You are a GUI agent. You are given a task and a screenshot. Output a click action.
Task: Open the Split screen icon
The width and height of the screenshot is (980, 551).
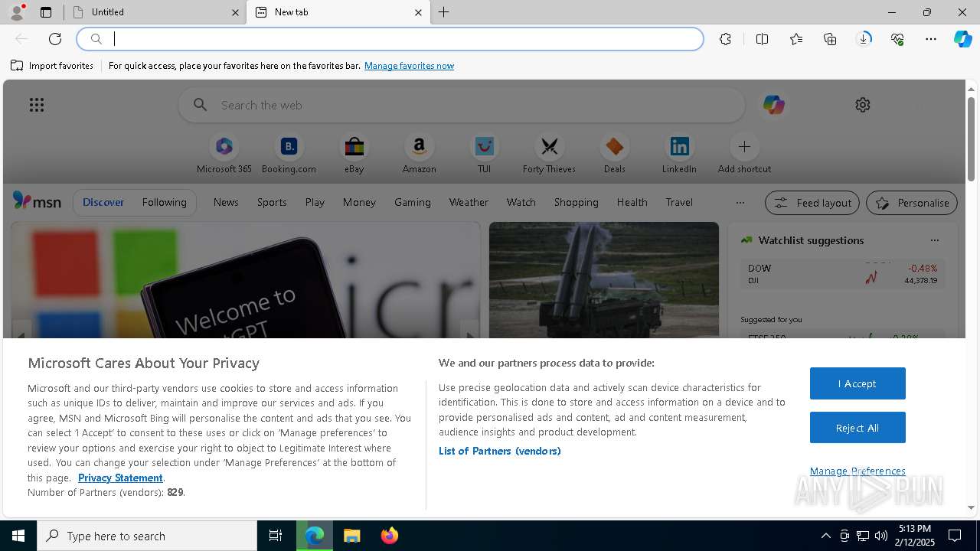tap(762, 39)
